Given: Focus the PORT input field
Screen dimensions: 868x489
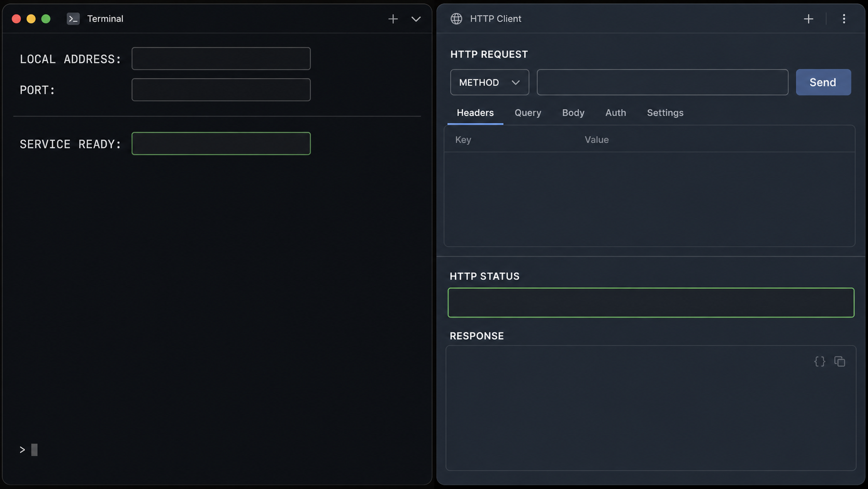Looking at the screenshot, I should click(x=221, y=90).
